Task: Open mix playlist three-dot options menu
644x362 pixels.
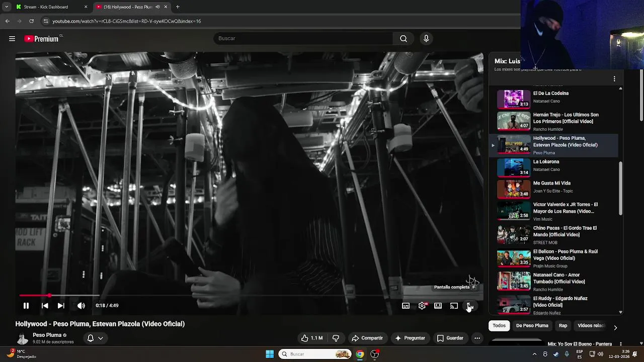Action: tap(614, 79)
